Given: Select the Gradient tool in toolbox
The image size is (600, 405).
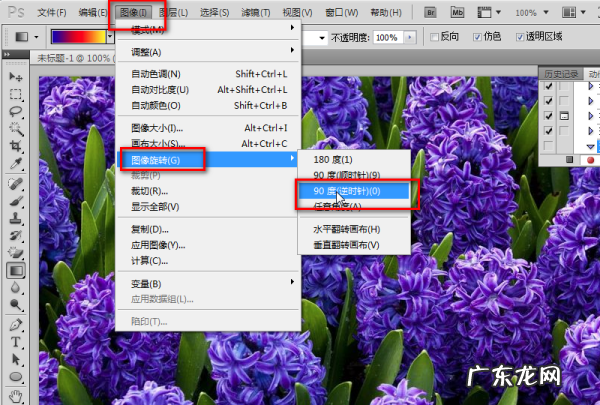Looking at the screenshot, I should [x=16, y=270].
